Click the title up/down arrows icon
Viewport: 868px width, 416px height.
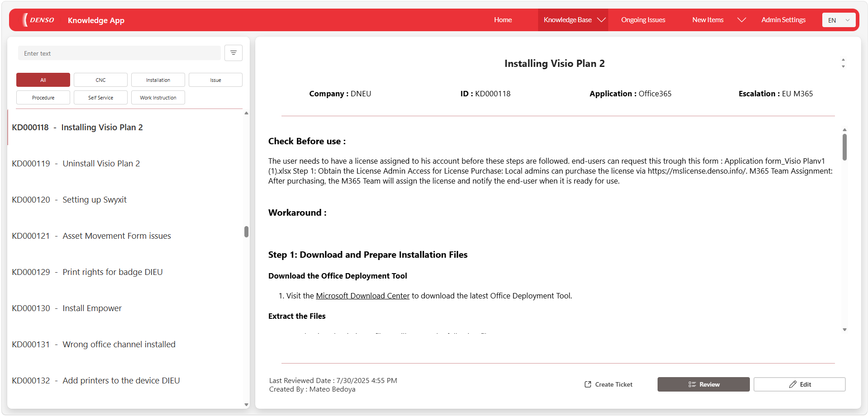click(843, 63)
